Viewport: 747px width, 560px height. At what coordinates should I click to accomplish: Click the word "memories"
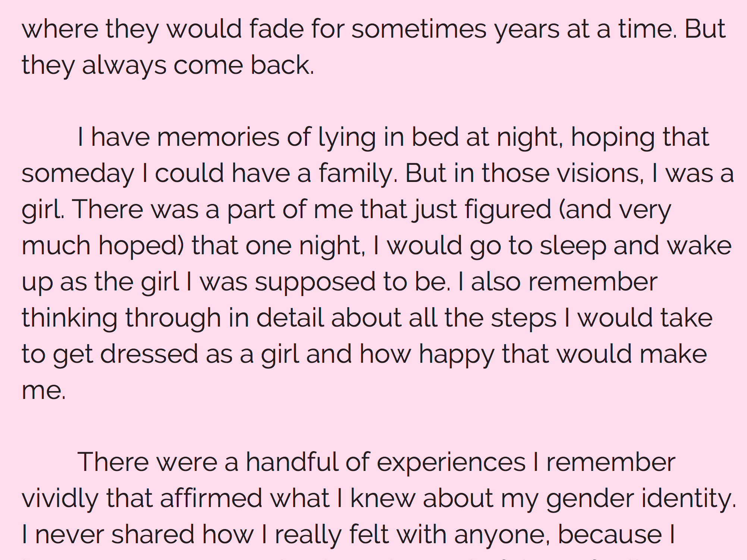tap(218, 137)
